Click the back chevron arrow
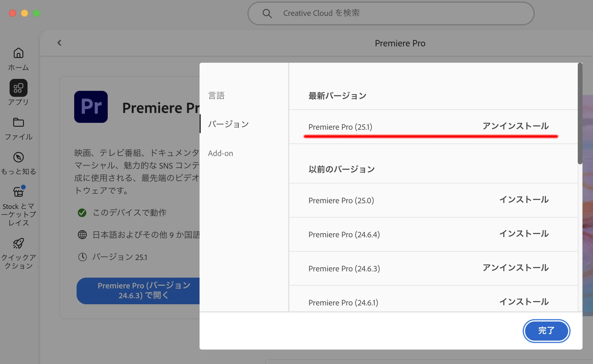 tap(59, 43)
